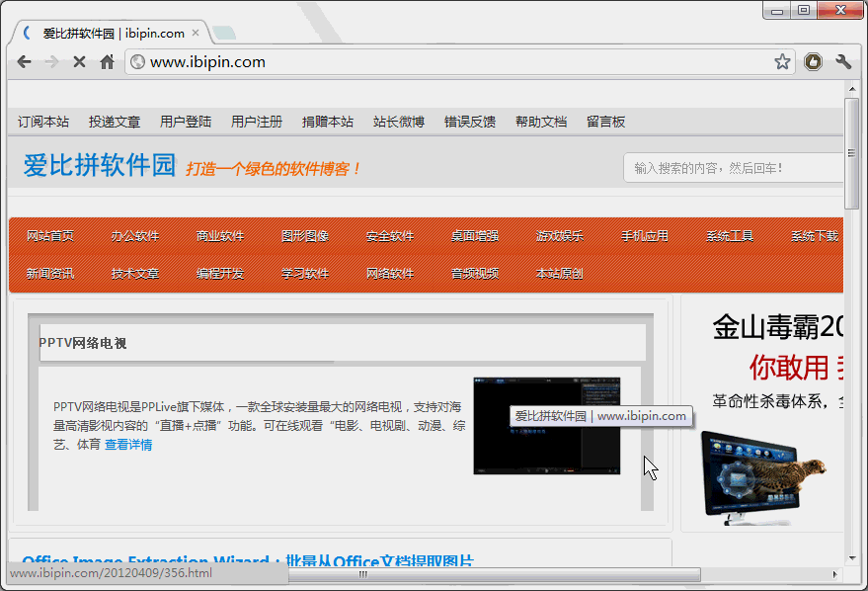Click the PPTV网络电视 article title
The height and width of the screenshot is (591, 868).
click(83, 343)
